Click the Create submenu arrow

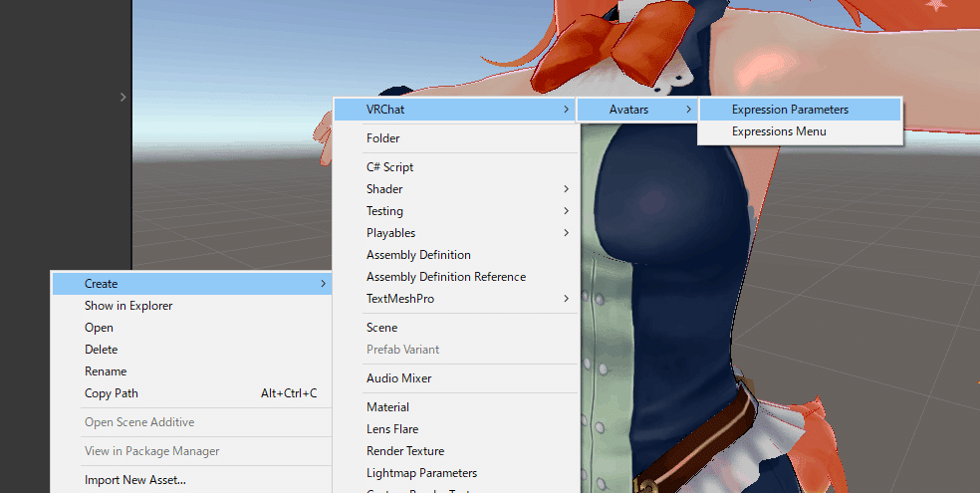pos(323,284)
